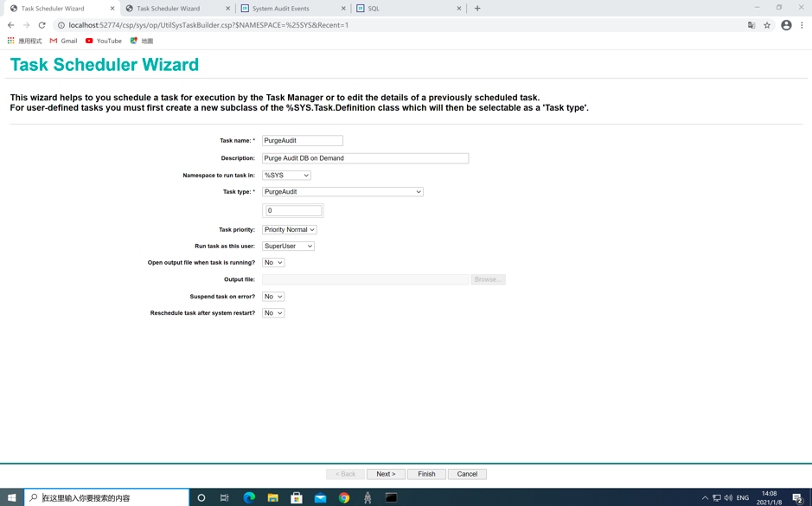Screen dimensions: 812x506
Task: Close the SQL tab
Action: 459,9
